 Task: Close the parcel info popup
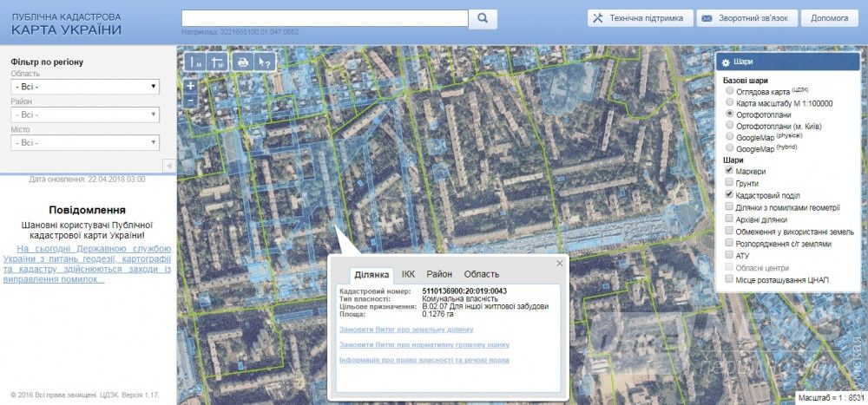pos(560,263)
